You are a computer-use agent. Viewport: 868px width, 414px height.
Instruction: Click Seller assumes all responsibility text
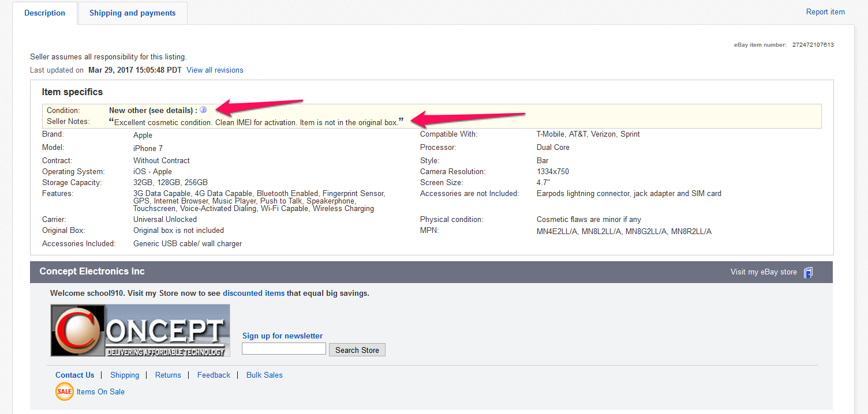[108, 57]
